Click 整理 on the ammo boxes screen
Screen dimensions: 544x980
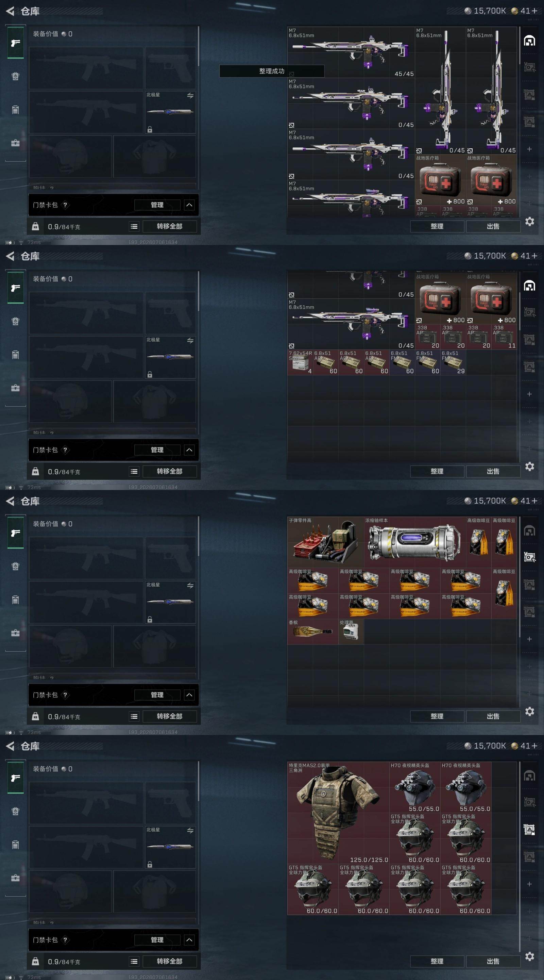coord(437,471)
